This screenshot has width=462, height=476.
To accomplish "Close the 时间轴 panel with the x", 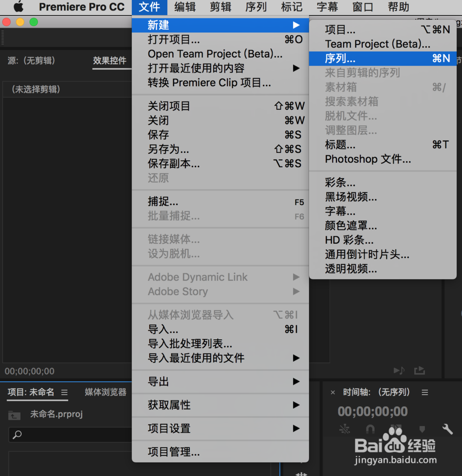I will (333, 392).
